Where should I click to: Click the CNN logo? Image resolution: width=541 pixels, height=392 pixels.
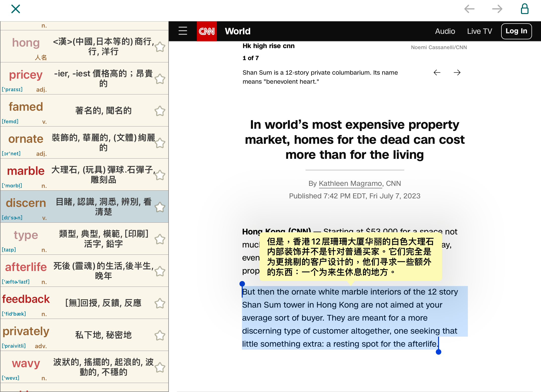pyautogui.click(x=207, y=31)
